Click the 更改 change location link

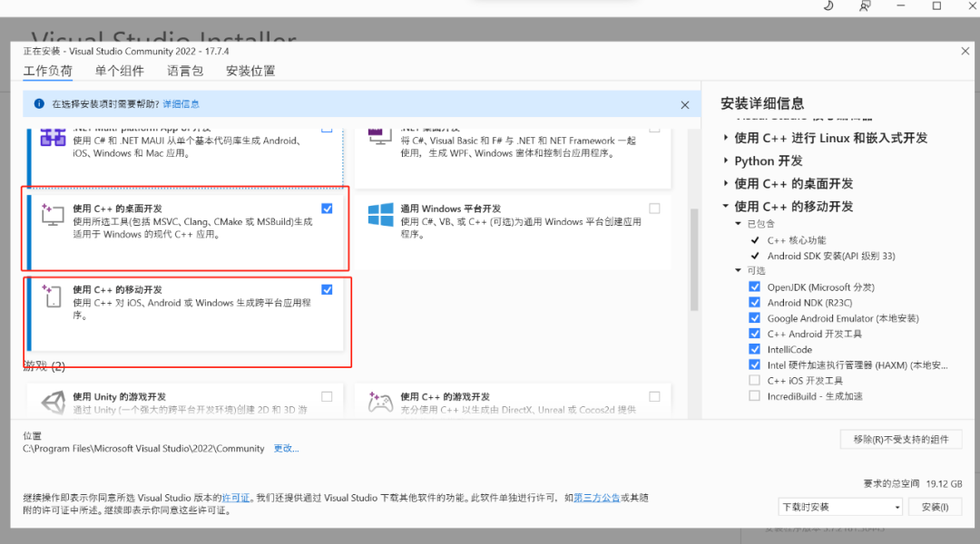click(286, 449)
